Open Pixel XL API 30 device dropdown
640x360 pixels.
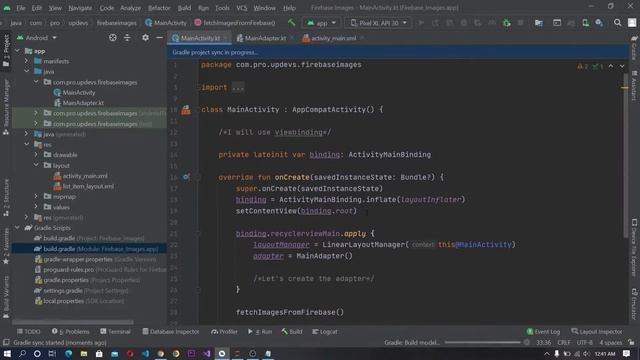tap(378, 23)
